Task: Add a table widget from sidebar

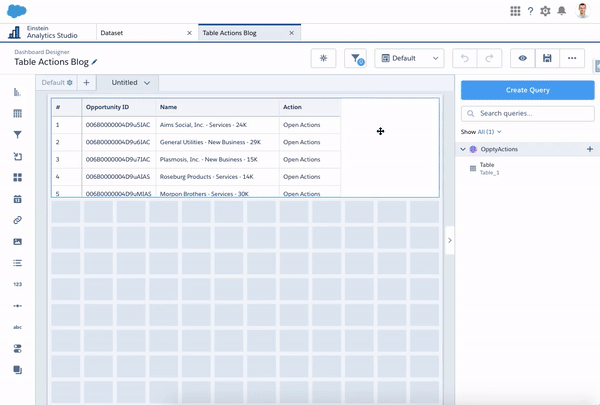Action: 17,113
